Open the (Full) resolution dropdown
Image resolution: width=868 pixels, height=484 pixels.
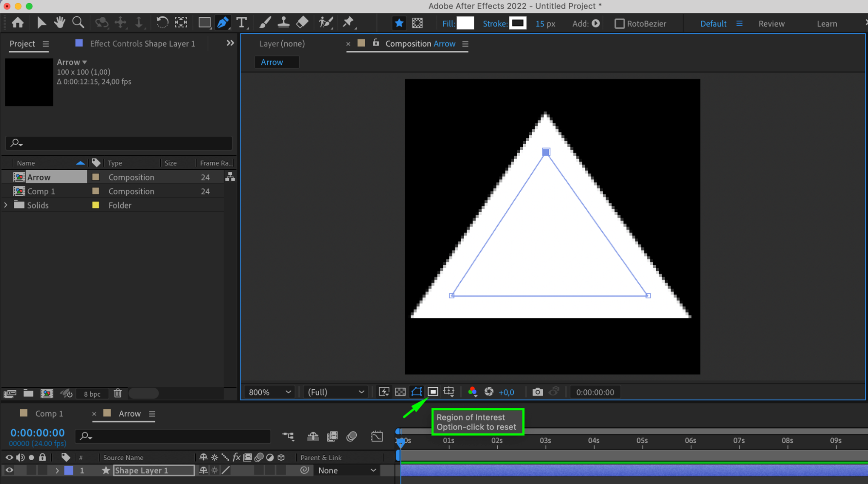coord(335,392)
